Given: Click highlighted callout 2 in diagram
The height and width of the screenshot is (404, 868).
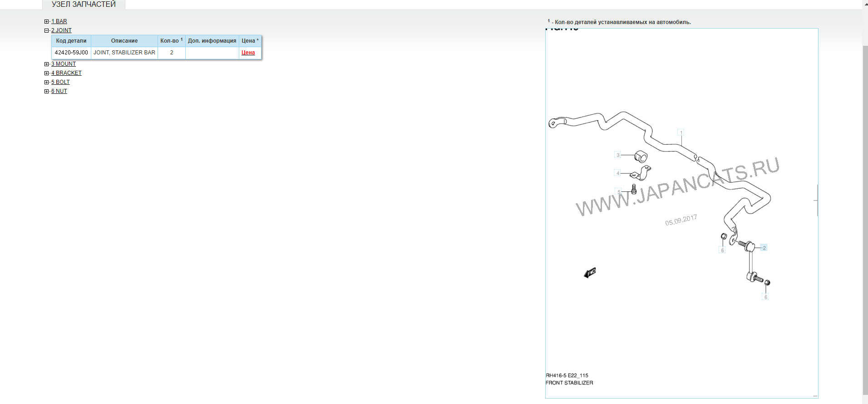Looking at the screenshot, I should (764, 248).
